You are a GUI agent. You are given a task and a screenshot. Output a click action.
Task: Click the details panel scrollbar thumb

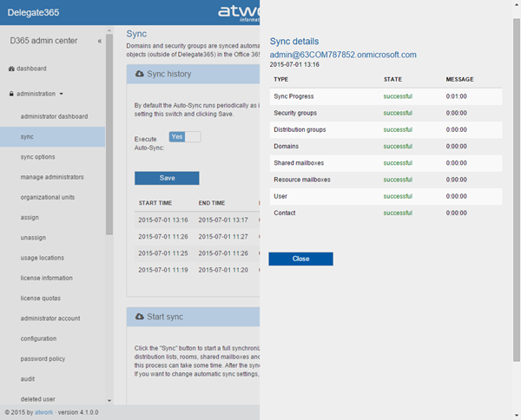pos(517,190)
